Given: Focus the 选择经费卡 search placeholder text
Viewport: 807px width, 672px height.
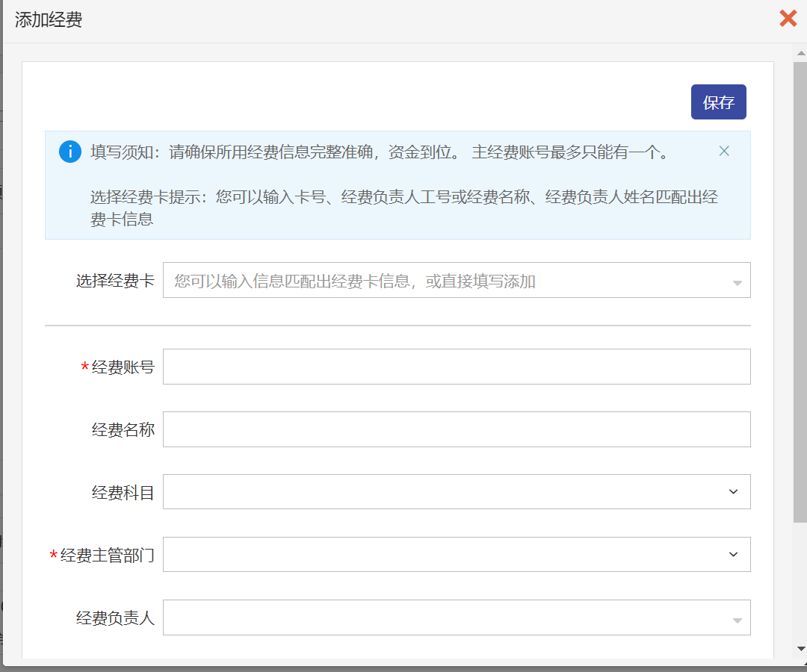Looking at the screenshot, I should pos(355,281).
